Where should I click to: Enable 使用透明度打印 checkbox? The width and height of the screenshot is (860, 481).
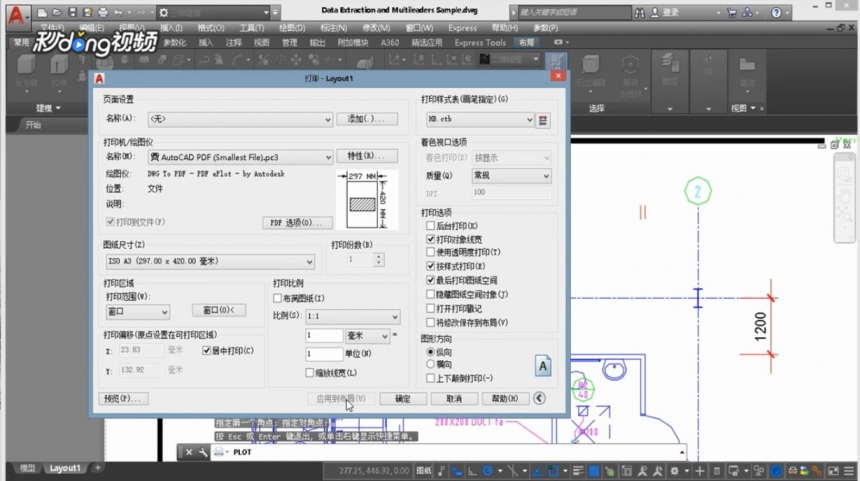pos(431,252)
